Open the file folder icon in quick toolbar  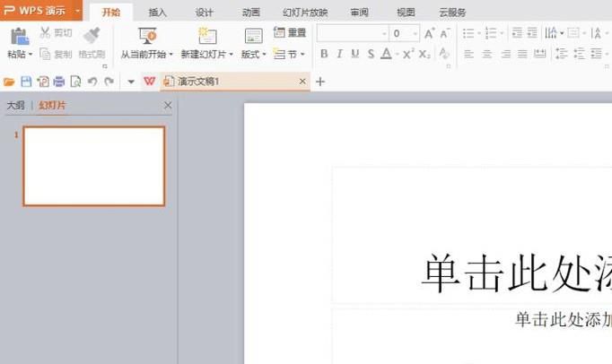(x=9, y=82)
